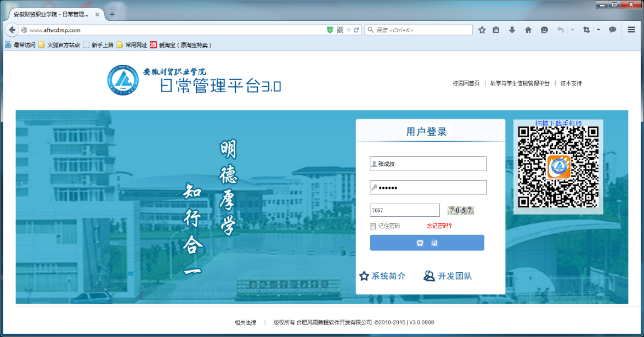The image size is (644, 337).
Task: Open the hamburger menu icon
Action: point(632,30)
